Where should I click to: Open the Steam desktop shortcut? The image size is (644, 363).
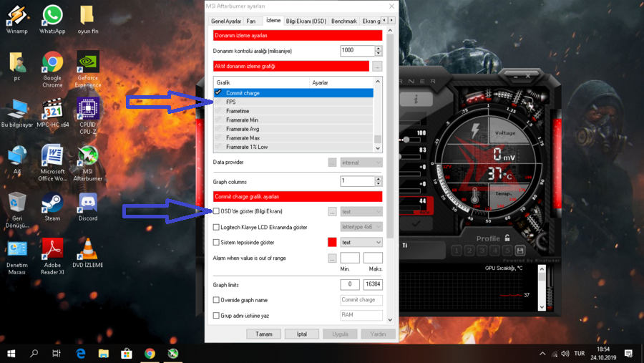(52, 208)
